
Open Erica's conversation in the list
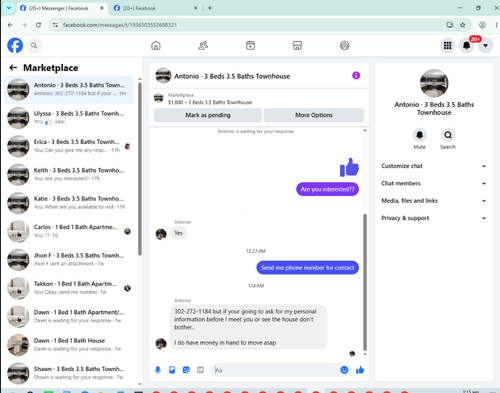69,146
